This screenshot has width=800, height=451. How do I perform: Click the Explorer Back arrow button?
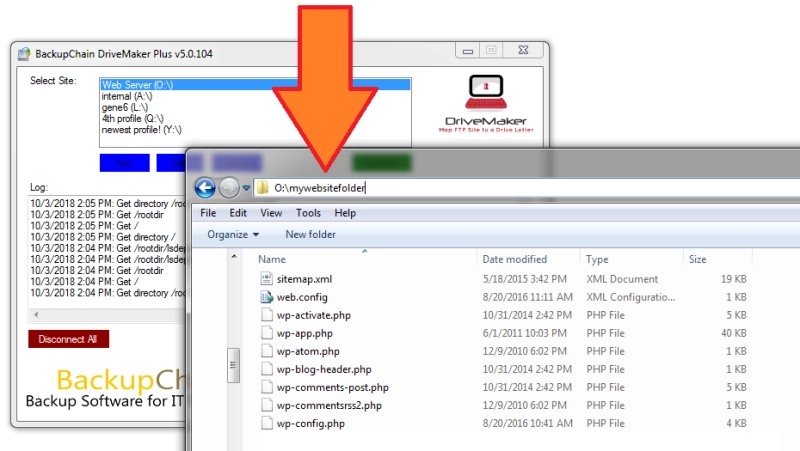point(205,188)
